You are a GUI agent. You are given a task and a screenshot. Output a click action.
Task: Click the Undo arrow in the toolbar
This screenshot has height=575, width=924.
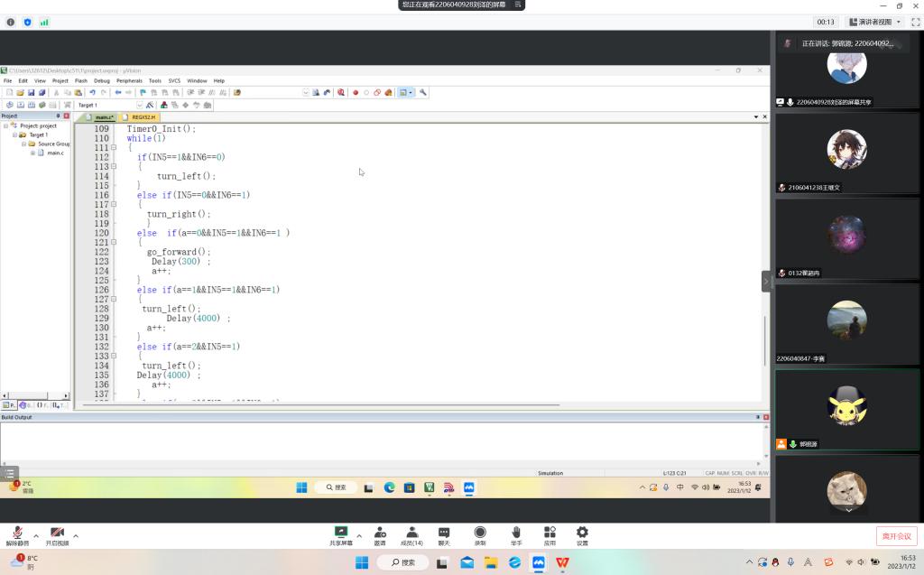[92, 92]
